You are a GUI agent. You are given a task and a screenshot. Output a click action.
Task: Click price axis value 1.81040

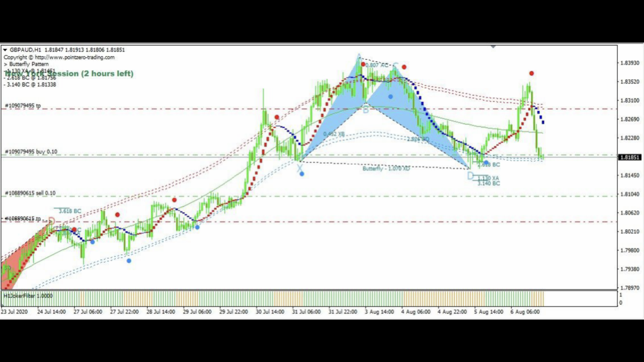click(x=630, y=194)
